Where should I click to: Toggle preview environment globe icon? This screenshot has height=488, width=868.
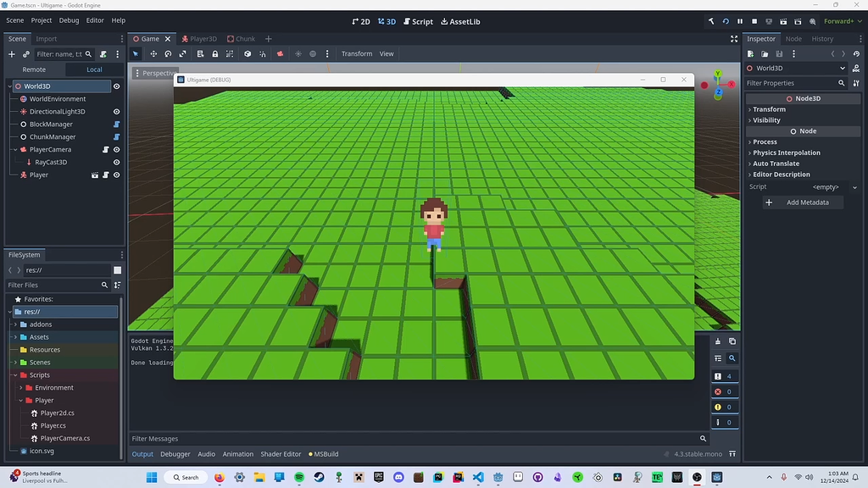[x=313, y=53]
